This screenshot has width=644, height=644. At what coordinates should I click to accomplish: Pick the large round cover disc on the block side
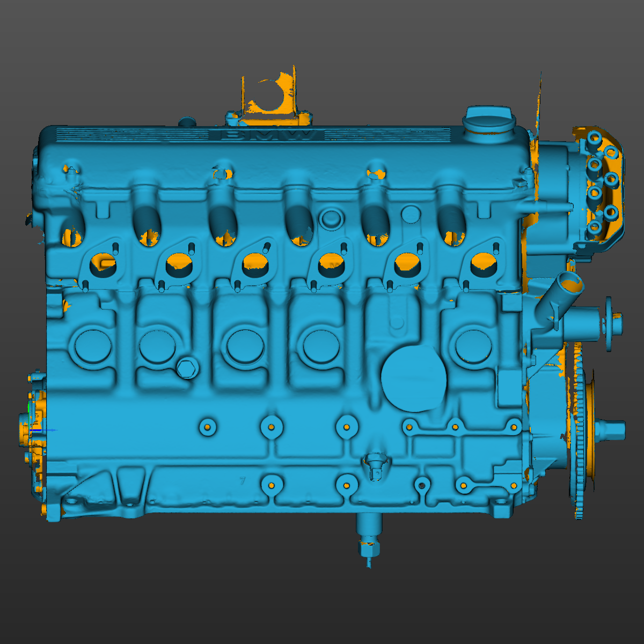click(414, 378)
